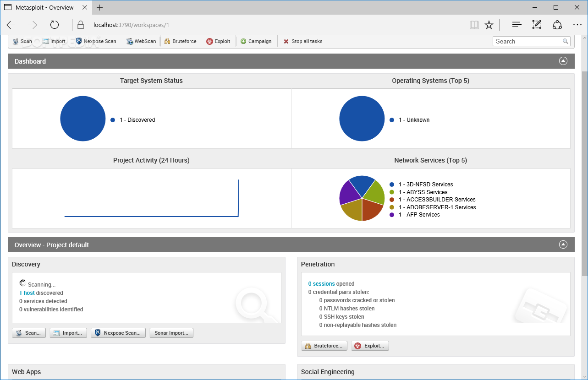Image resolution: width=588 pixels, height=380 pixels.
Task: Go back in the browser
Action: tap(11, 25)
